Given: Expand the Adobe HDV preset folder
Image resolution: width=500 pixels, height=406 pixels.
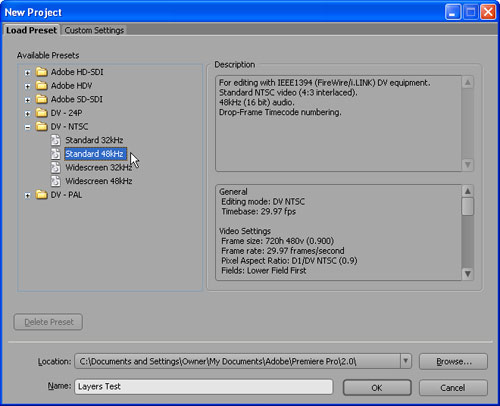Looking at the screenshot, I should click(x=28, y=86).
